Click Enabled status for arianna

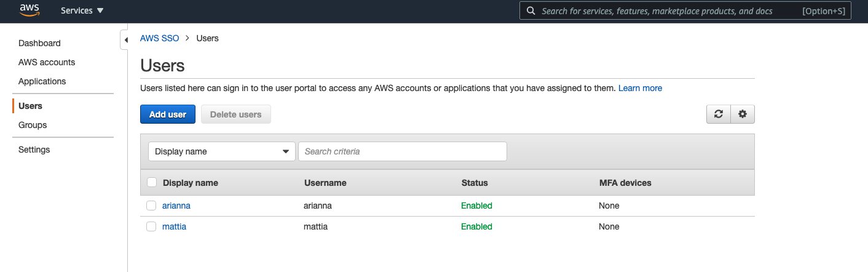point(476,206)
